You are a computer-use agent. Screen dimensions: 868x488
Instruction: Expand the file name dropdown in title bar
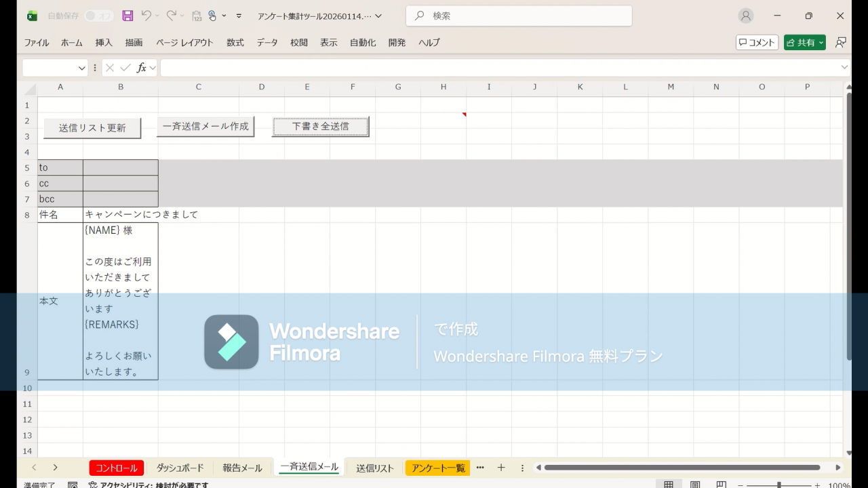click(x=378, y=16)
